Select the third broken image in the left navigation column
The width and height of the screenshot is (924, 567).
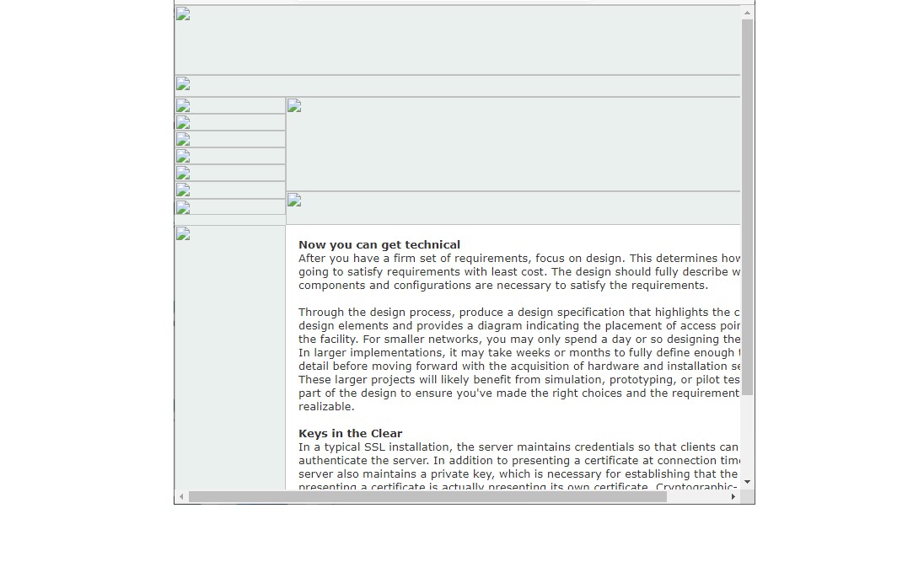[x=183, y=140]
